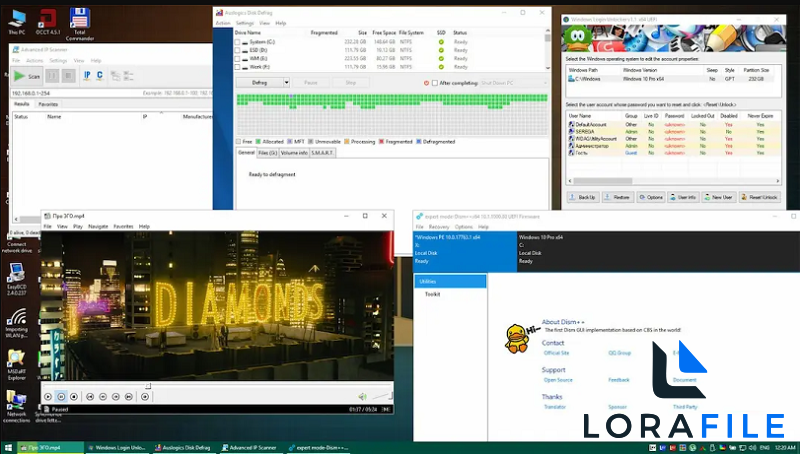
Task: Open Action menu in Auslogics Disk Defrag
Action: click(x=223, y=23)
